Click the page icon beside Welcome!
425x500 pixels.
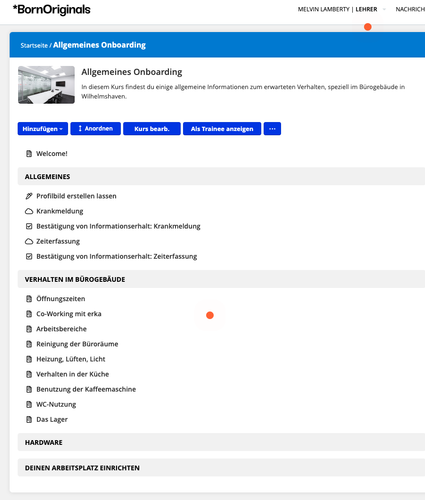coord(29,154)
